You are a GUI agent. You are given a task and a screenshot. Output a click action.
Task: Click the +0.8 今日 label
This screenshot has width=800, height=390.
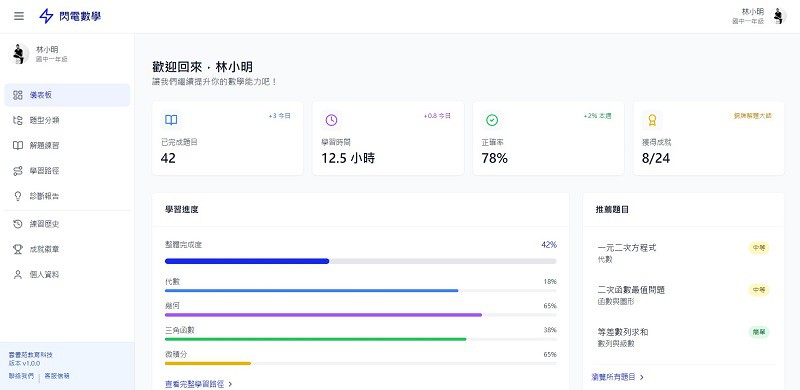pyautogui.click(x=437, y=116)
